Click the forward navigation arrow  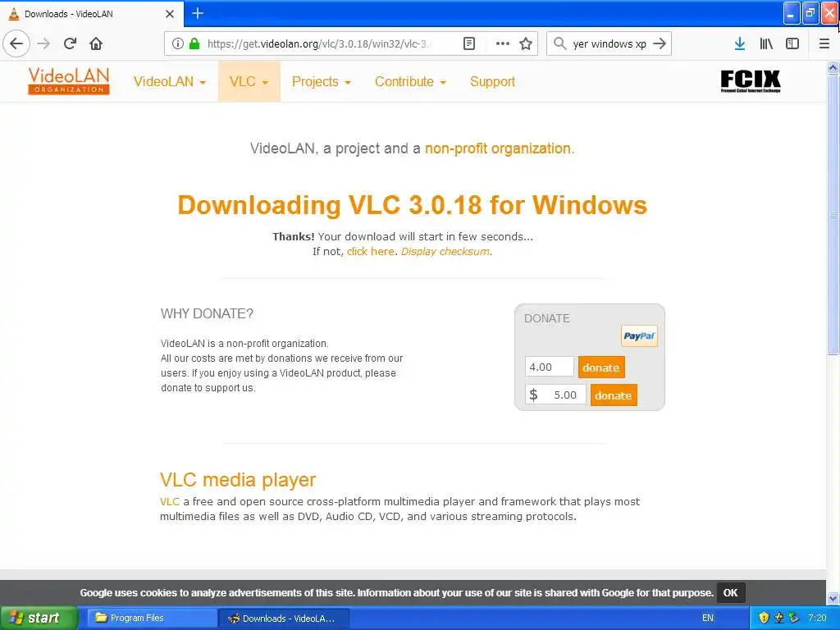point(44,43)
